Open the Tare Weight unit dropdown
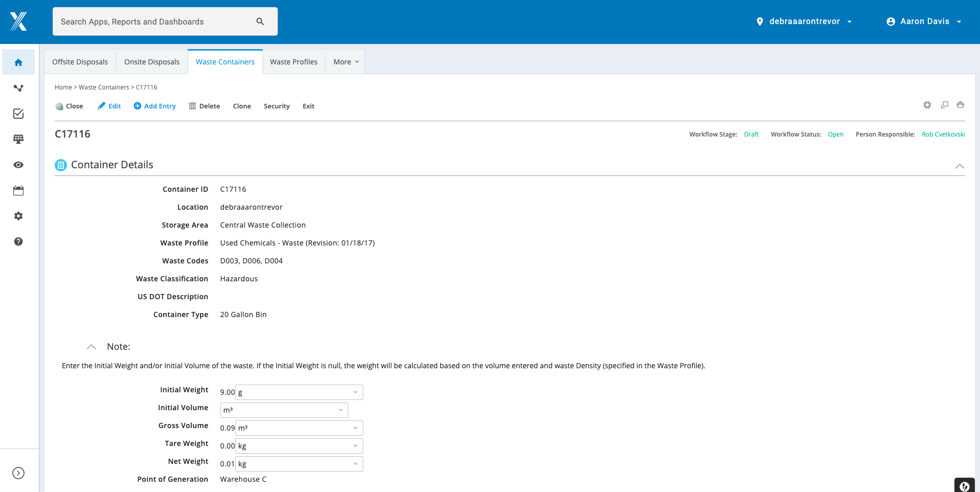 coord(299,446)
